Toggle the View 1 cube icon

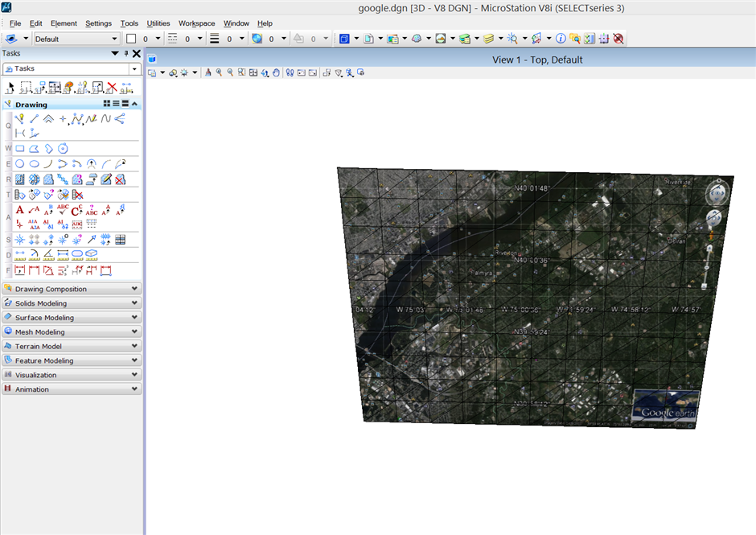click(152, 60)
